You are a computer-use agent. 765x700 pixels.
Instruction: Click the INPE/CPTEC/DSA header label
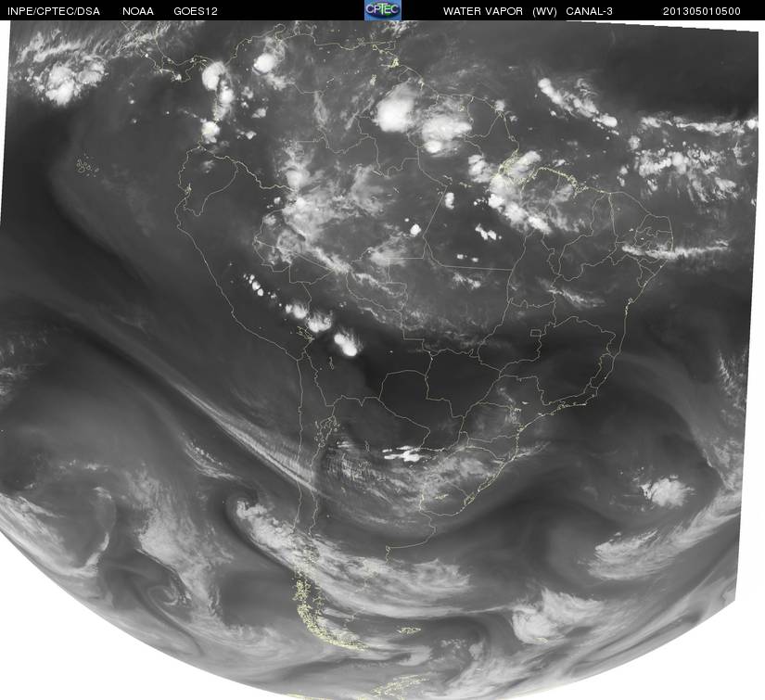coord(53,11)
